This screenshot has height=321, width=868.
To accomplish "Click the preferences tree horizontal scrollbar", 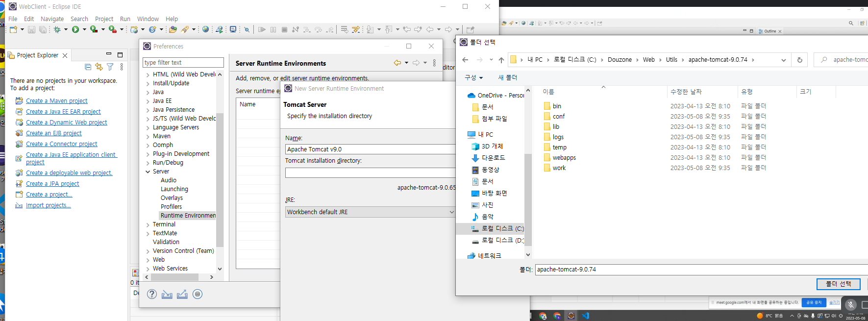I will [x=174, y=277].
